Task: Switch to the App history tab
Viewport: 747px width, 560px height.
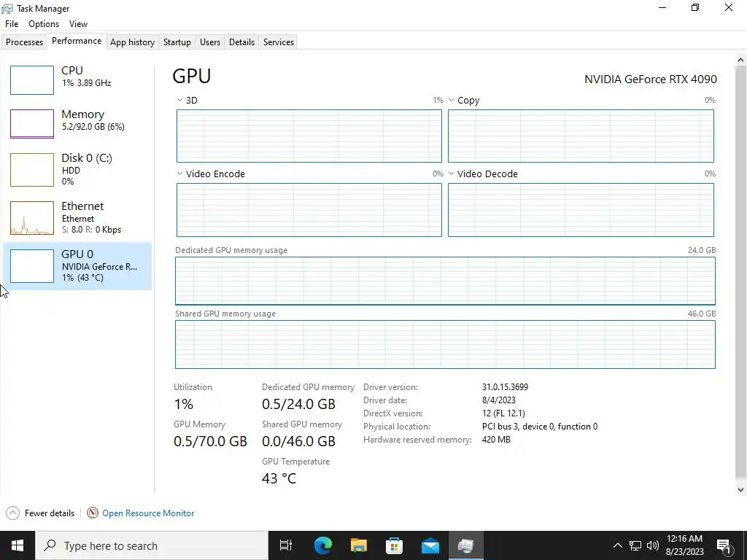Action: pos(133,42)
